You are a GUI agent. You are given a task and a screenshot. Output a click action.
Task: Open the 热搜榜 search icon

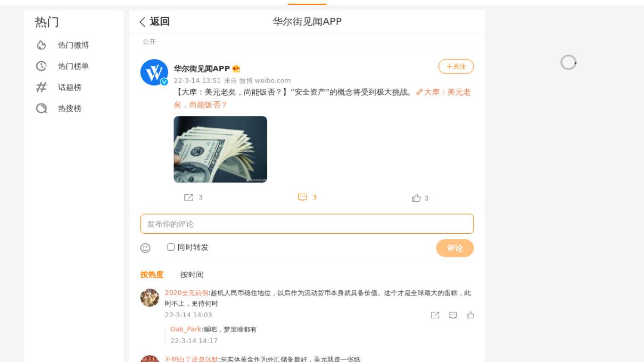click(x=41, y=108)
